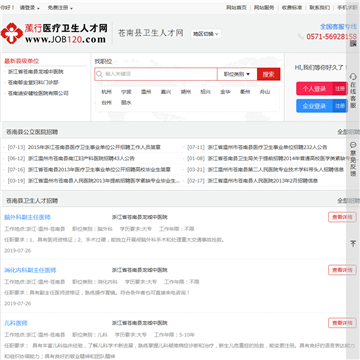
Task: Open the [07-16] 2013年 recruitment notice
Action: click(x=99, y=170)
